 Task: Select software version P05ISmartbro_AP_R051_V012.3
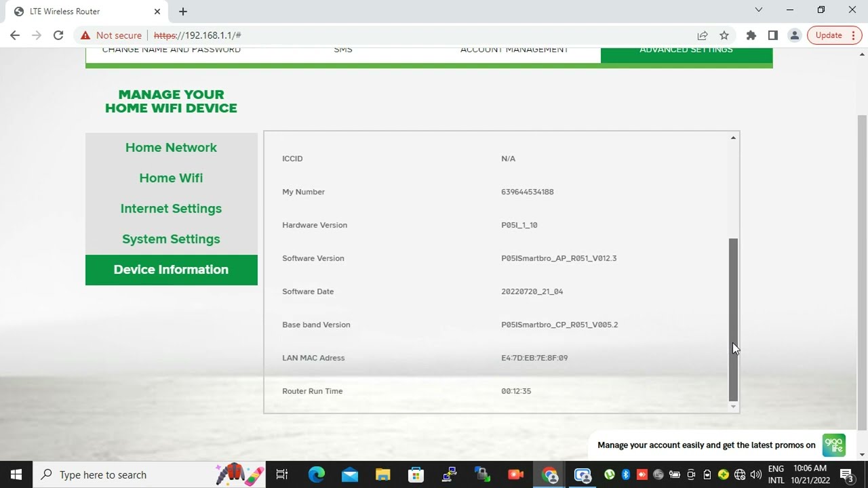pos(559,258)
